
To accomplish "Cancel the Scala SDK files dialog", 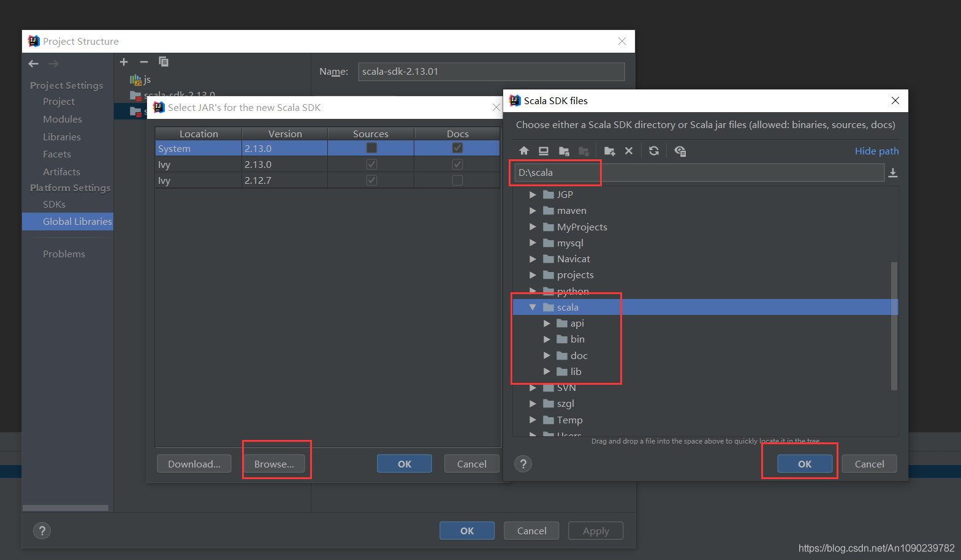I will pyautogui.click(x=869, y=464).
